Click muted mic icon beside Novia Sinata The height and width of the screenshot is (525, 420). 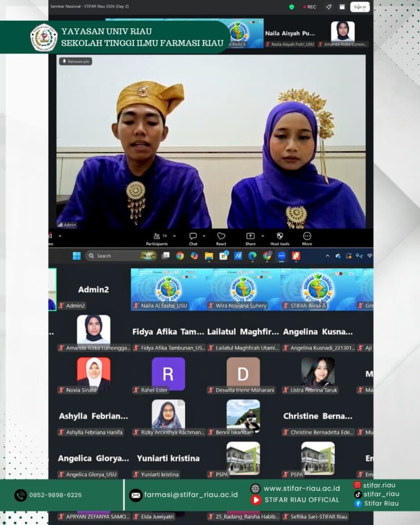62,390
